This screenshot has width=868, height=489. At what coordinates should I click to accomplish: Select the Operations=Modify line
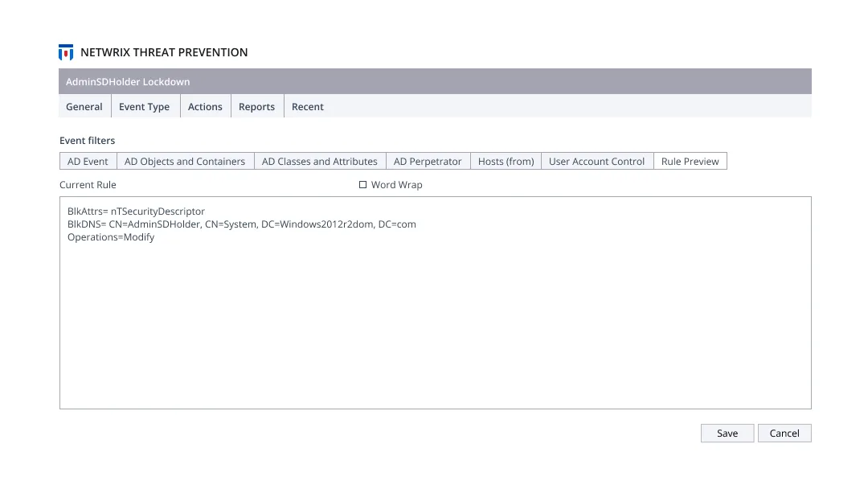pos(111,237)
